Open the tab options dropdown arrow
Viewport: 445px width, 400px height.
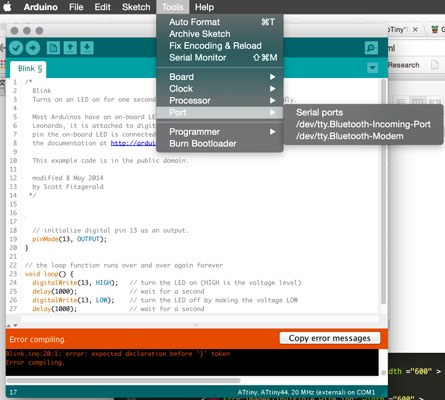372,68
